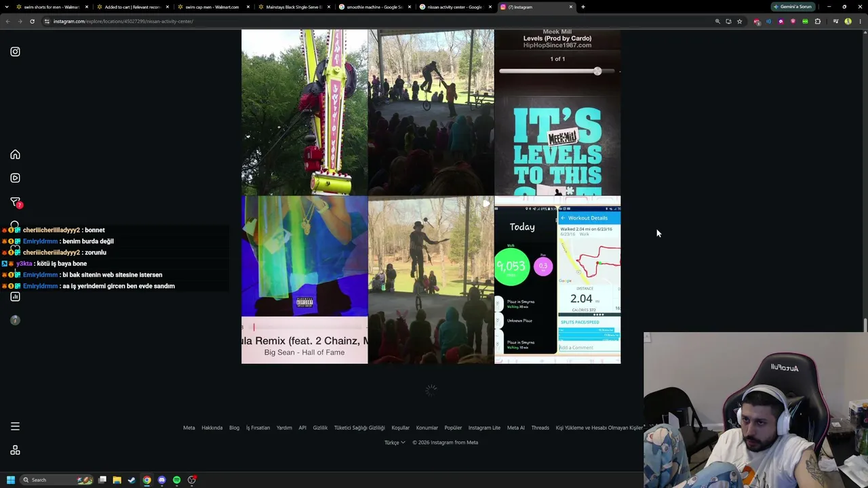Viewport: 868px width, 488px height.
Task: Open Reels from the sidebar
Action: click(15, 178)
